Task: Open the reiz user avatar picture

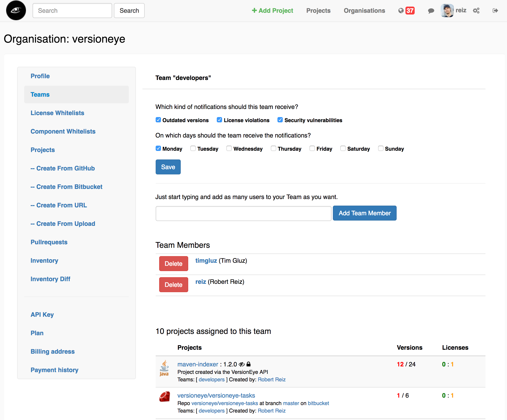Action: click(447, 11)
